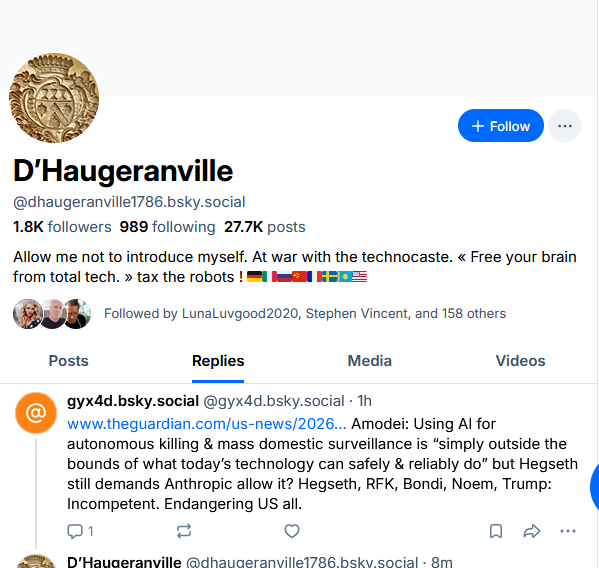Switch to the Posts tab
Screen dimensions: 599x568
coord(68,361)
